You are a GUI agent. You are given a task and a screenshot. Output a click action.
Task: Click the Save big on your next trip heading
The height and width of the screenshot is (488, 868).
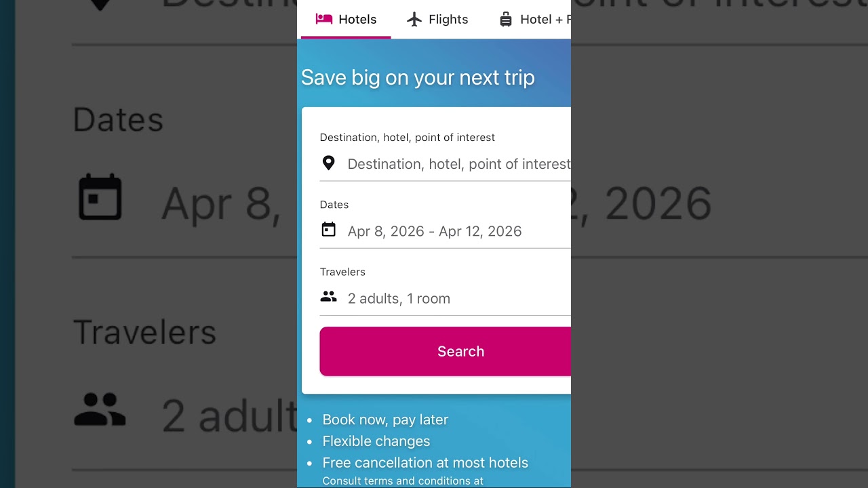418,77
